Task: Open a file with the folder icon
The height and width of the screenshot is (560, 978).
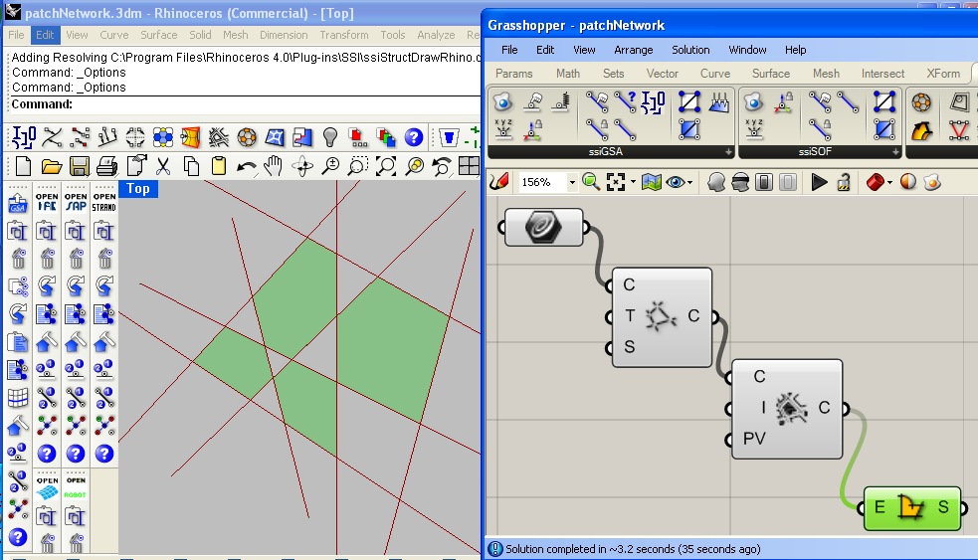Action: (51, 166)
